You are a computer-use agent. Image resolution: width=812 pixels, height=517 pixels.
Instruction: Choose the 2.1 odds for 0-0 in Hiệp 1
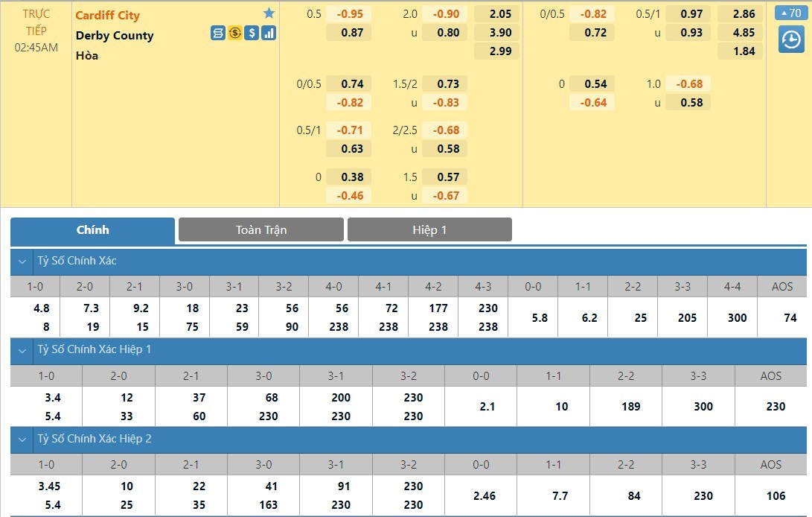pyautogui.click(x=487, y=407)
